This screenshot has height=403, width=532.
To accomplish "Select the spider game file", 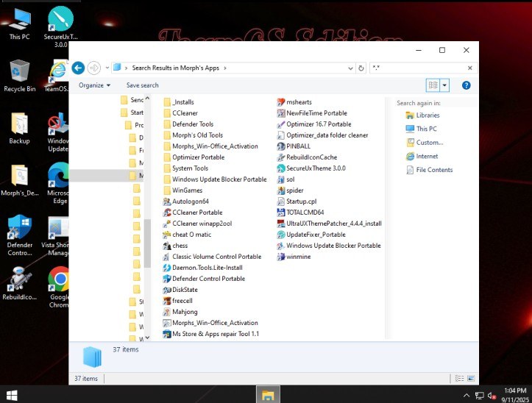I will [291, 190].
